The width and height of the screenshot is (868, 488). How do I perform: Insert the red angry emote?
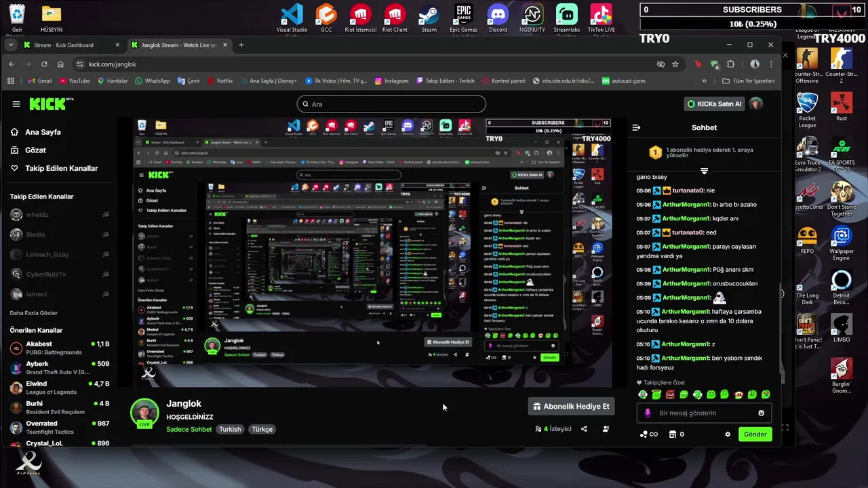[x=670, y=394]
